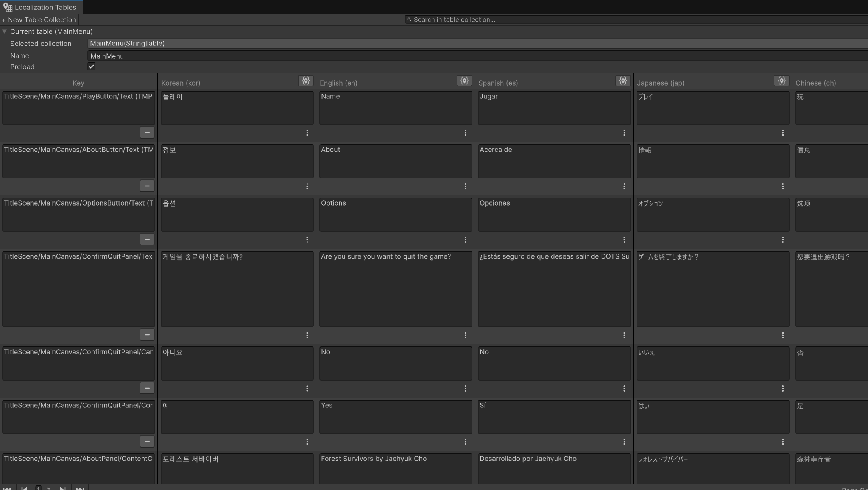Collapse the Current table (MainMenu) foldout
This screenshot has height=490, width=868.
click(5, 31)
